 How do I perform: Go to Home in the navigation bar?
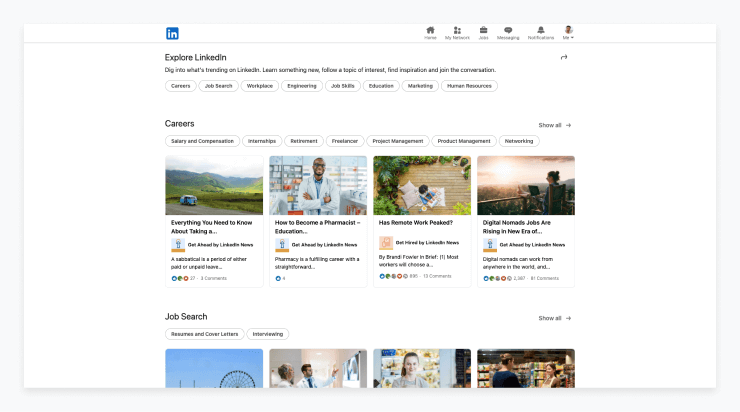(x=430, y=33)
